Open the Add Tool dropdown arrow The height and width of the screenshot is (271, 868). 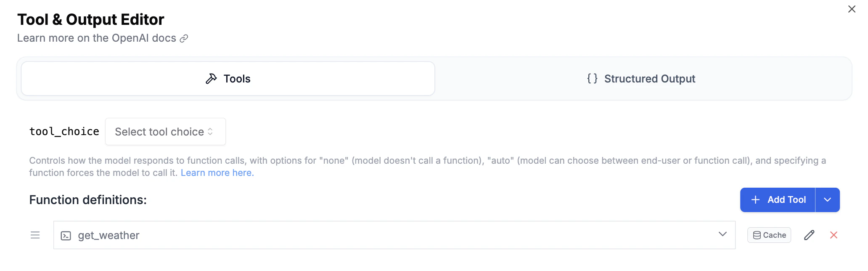pos(827,200)
